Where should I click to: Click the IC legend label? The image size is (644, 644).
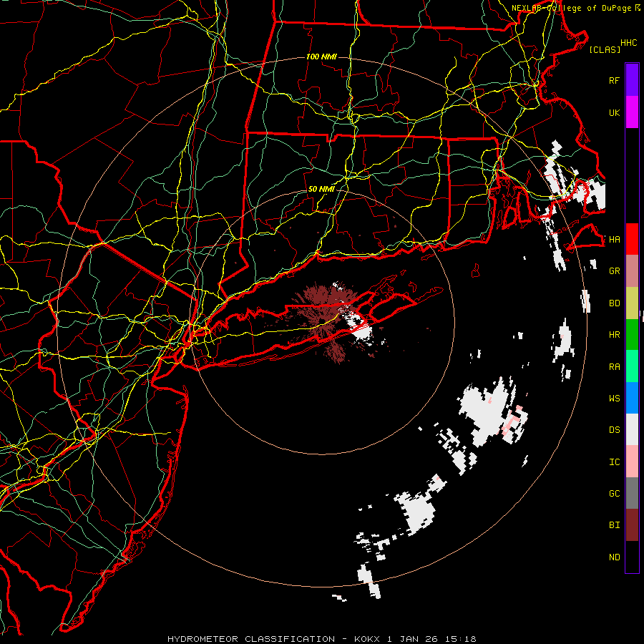(x=614, y=462)
